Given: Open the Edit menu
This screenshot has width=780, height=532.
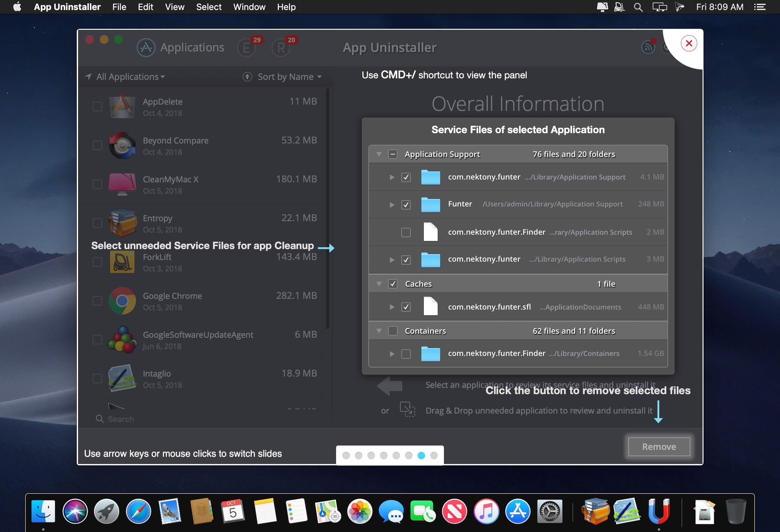Looking at the screenshot, I should (x=145, y=7).
